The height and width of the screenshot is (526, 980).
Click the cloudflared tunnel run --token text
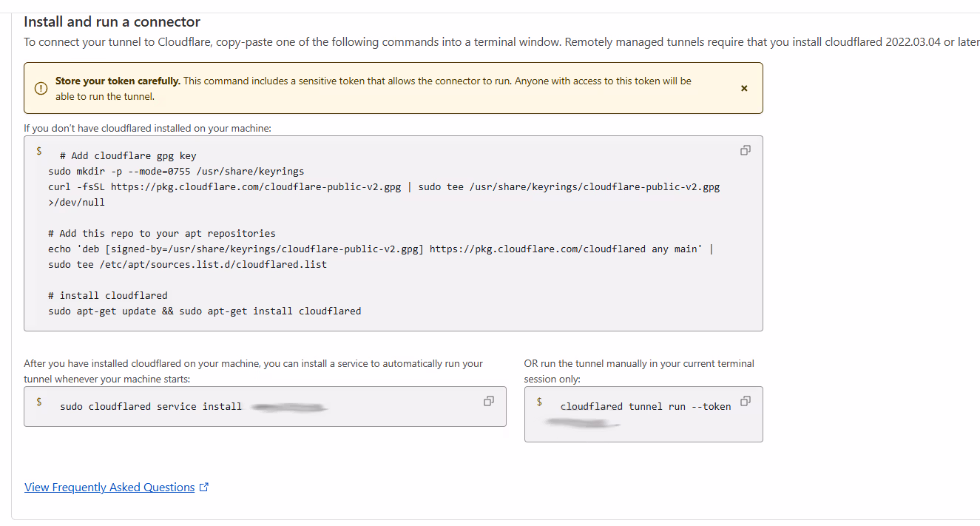coord(645,406)
